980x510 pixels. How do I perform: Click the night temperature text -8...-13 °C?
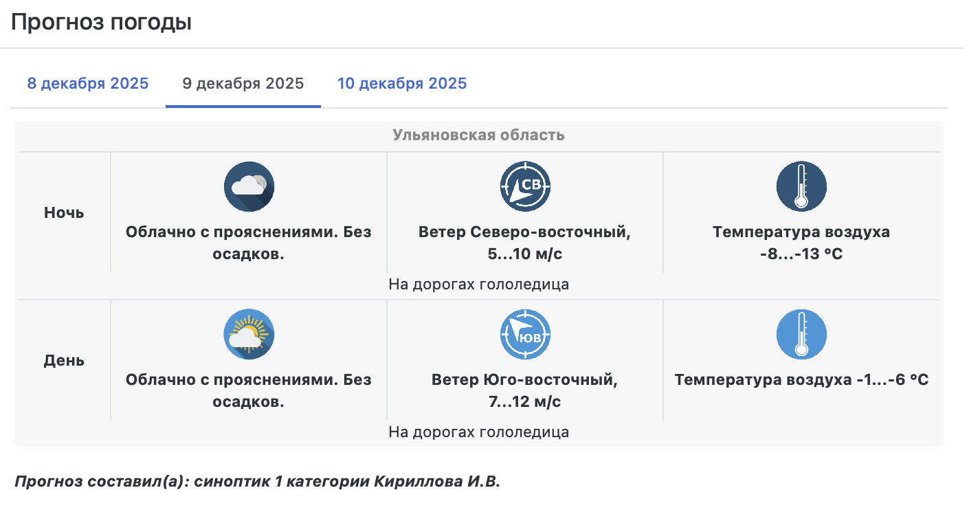(x=801, y=254)
